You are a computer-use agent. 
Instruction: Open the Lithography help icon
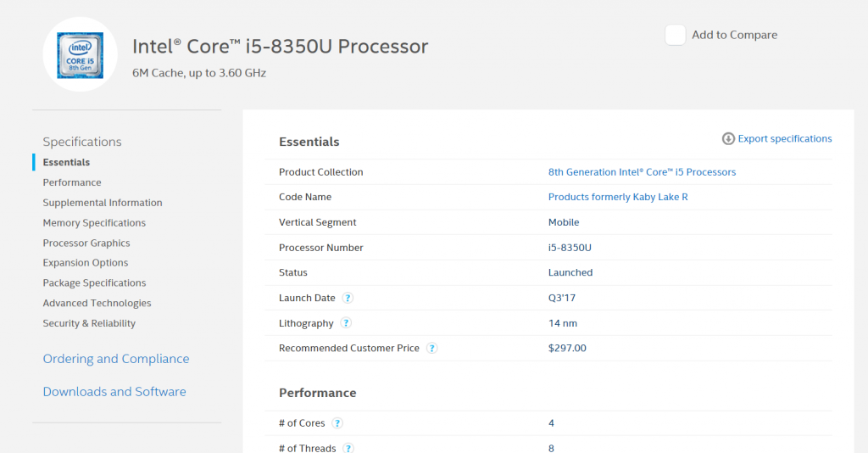[x=346, y=323]
